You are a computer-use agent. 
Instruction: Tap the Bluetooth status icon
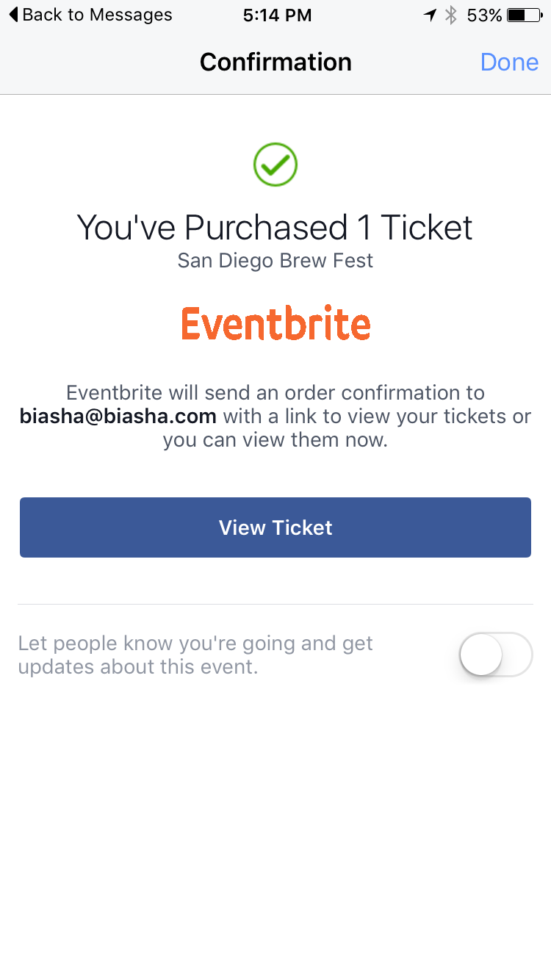[451, 15]
